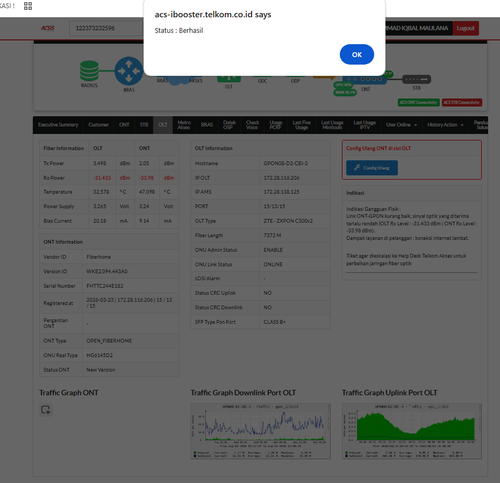This screenshot has height=483, width=500.
Task: Click the hostname GPON08-D2-CBI-3
Action: pos(286,163)
